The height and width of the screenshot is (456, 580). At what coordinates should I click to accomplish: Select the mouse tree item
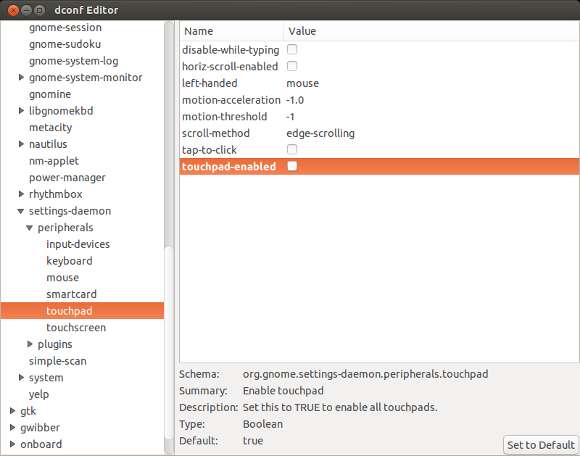click(63, 277)
